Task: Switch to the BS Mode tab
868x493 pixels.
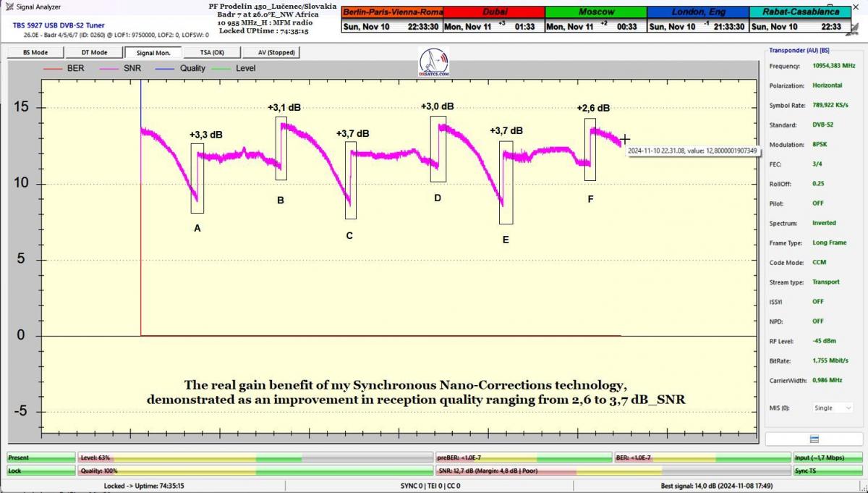Action: 35,53
